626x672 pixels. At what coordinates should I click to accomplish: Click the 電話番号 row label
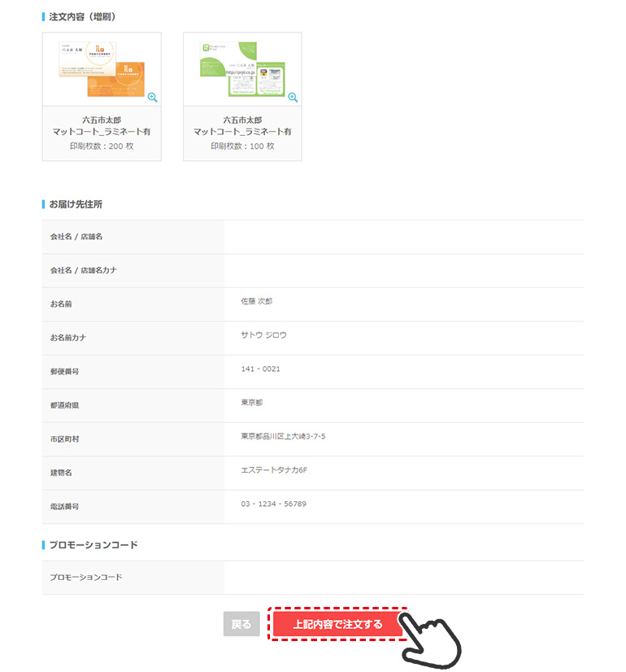65,507
